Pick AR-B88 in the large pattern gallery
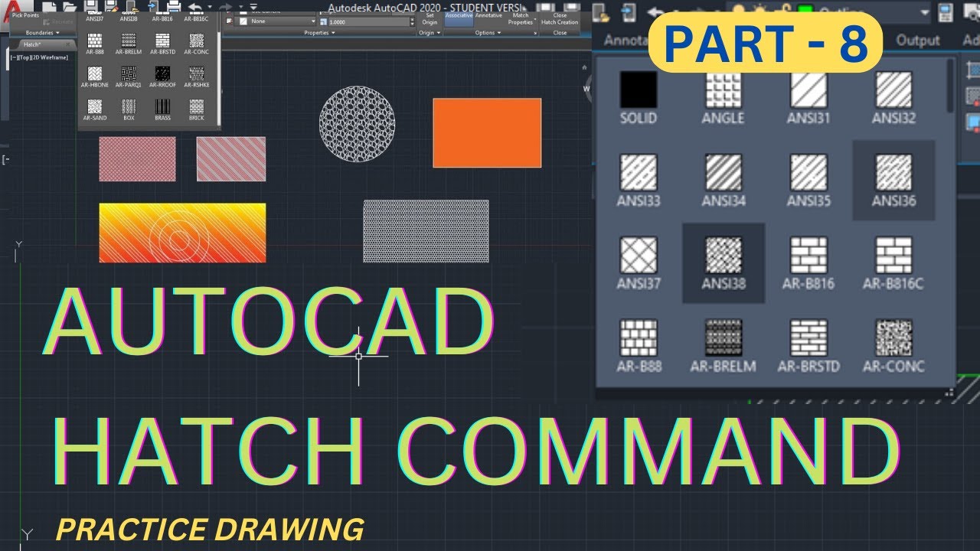 639,346
